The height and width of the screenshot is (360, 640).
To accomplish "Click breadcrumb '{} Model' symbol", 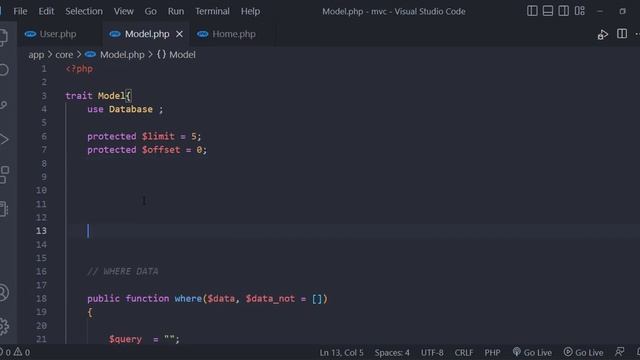I will [176, 55].
